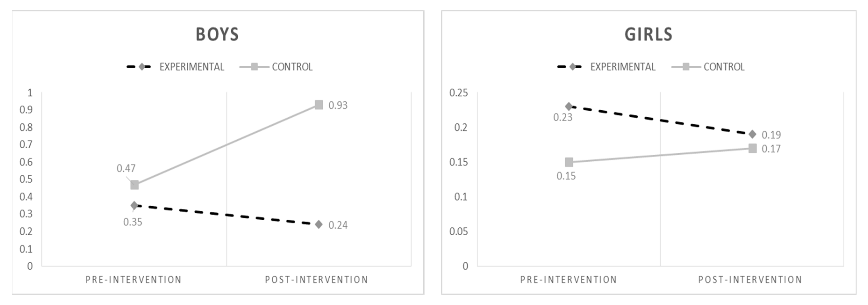Click Post-Intervention axis label in Girls chart

click(x=750, y=280)
